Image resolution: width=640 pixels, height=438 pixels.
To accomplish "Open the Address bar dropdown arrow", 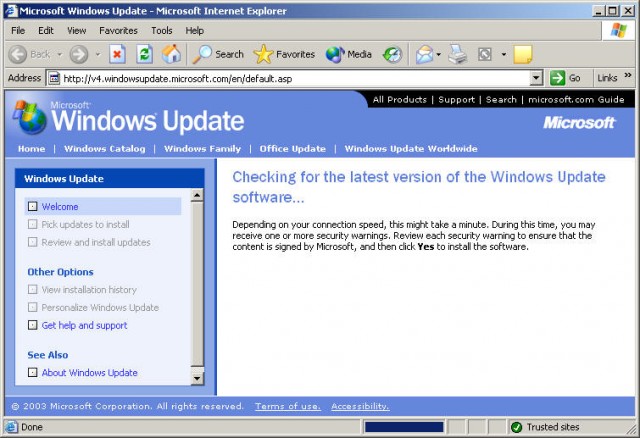I will pyautogui.click(x=536, y=78).
